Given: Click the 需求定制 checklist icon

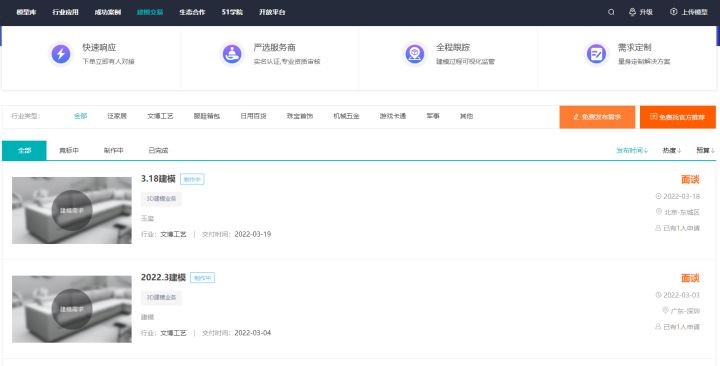Looking at the screenshot, I should tap(596, 54).
